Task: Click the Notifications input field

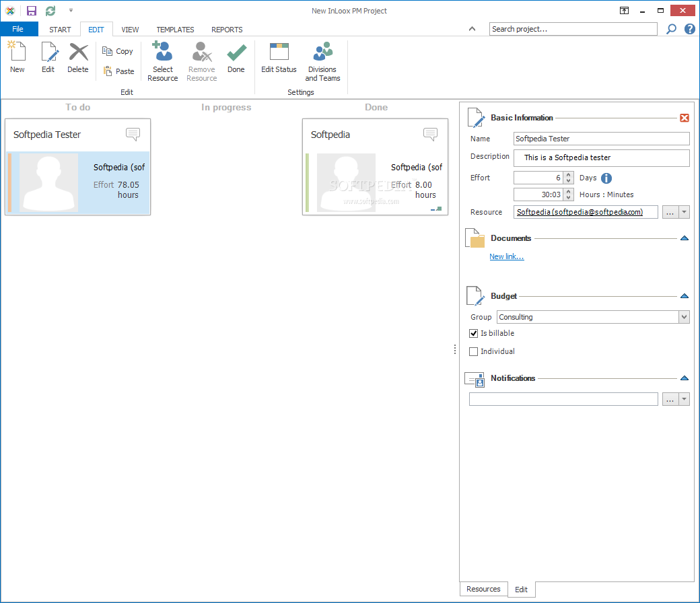Action: [x=563, y=399]
